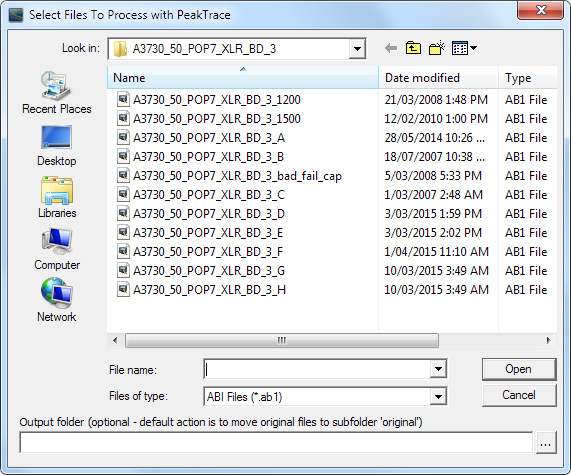Select file A3730_50_POP7_XLR_BD_3_F
Image resolution: width=571 pixels, height=475 pixels.
click(x=208, y=251)
